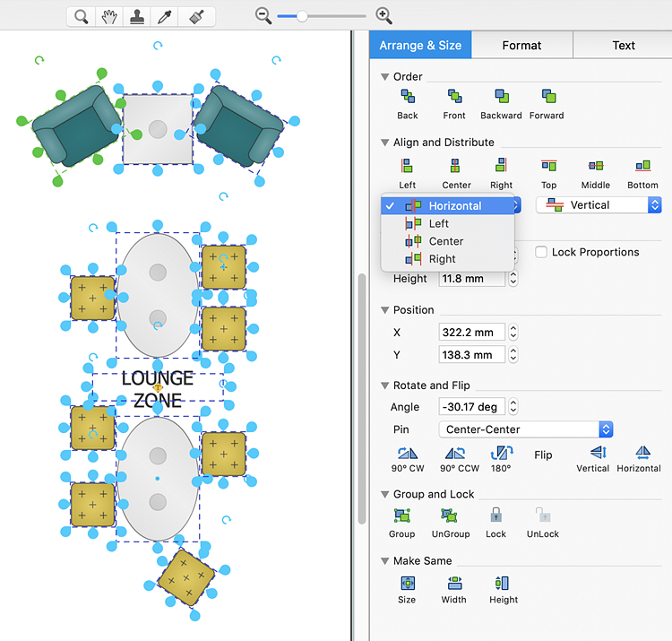Click the Flip Vertical icon
The image size is (672, 641).
coord(593,454)
